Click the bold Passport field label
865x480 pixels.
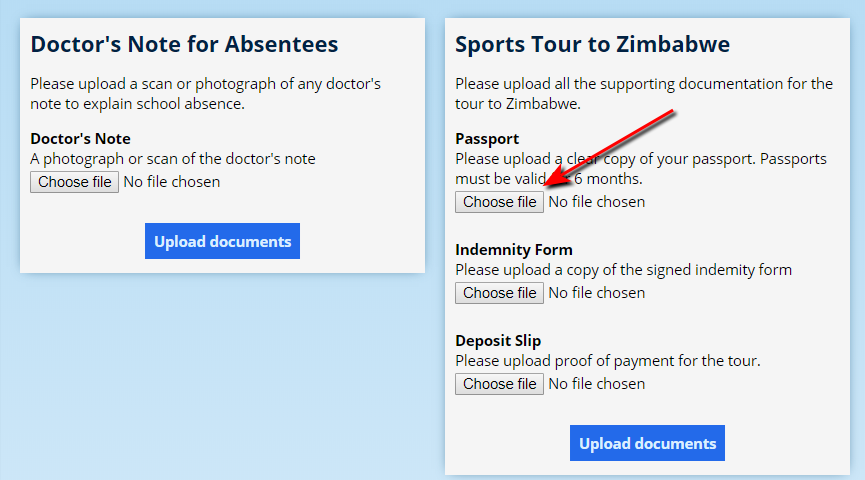click(x=487, y=139)
